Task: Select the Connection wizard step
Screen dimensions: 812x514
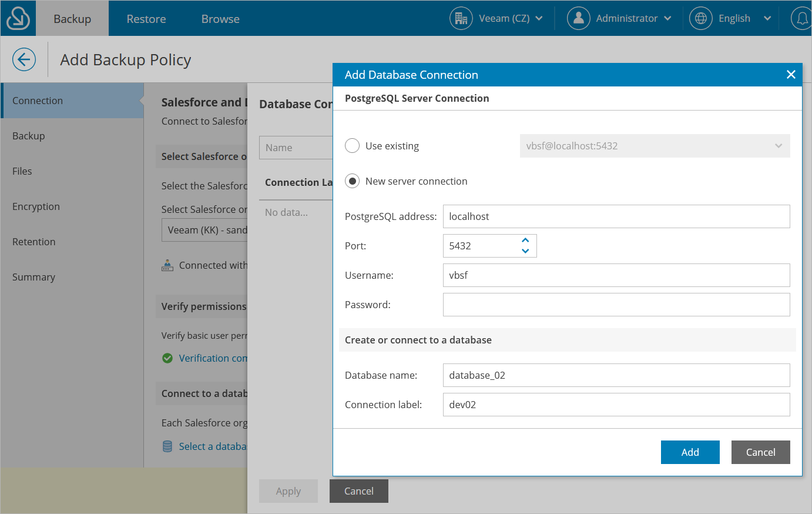Action: (x=72, y=101)
